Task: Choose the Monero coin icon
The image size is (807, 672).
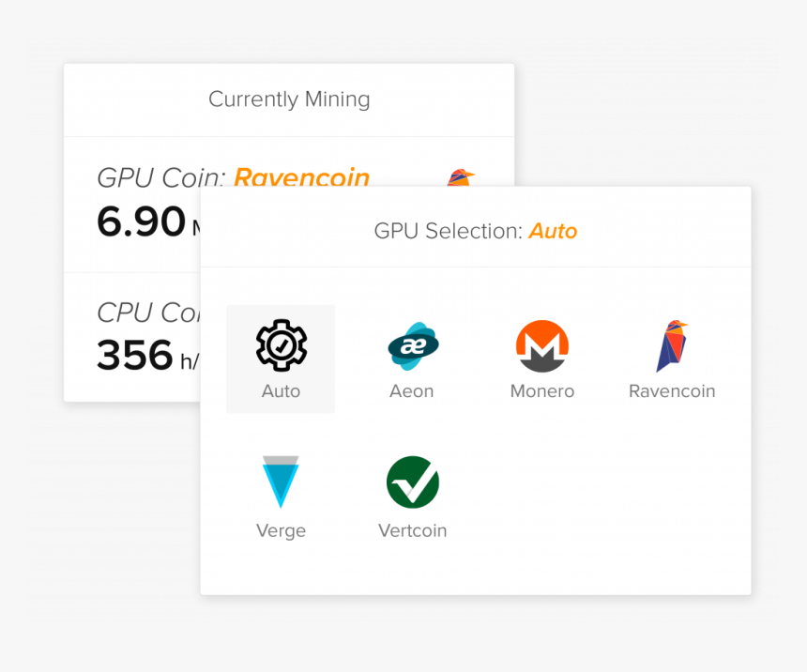Action: click(541, 345)
